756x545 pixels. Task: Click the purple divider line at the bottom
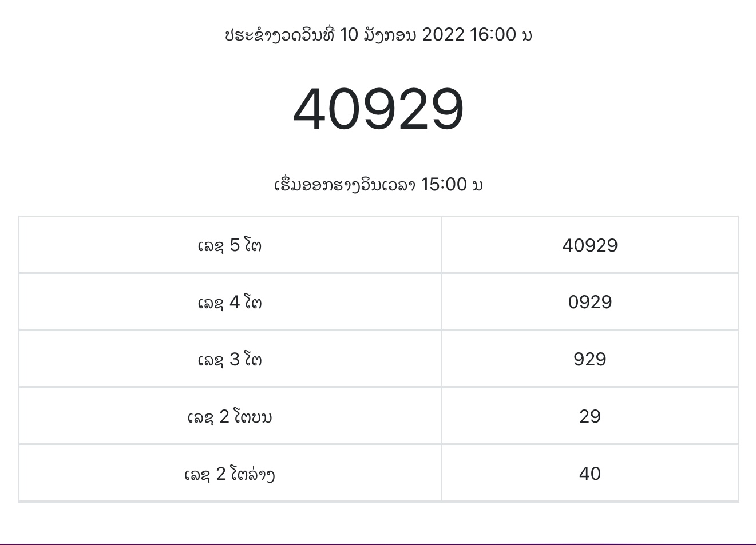(378, 544)
